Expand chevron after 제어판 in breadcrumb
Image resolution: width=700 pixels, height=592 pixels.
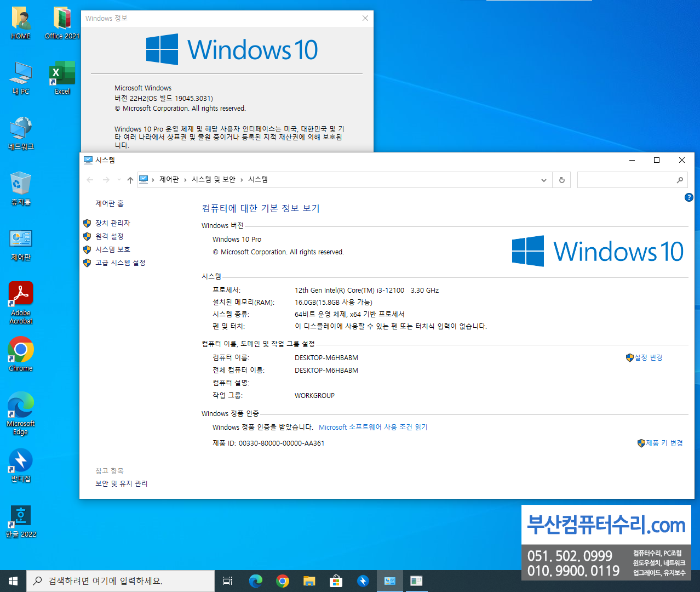tap(185, 180)
